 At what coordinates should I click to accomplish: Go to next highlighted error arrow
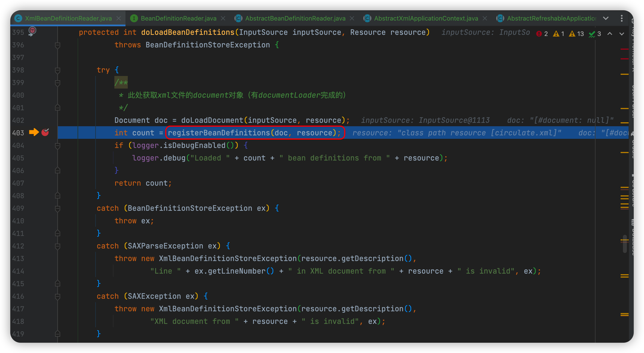coord(622,34)
